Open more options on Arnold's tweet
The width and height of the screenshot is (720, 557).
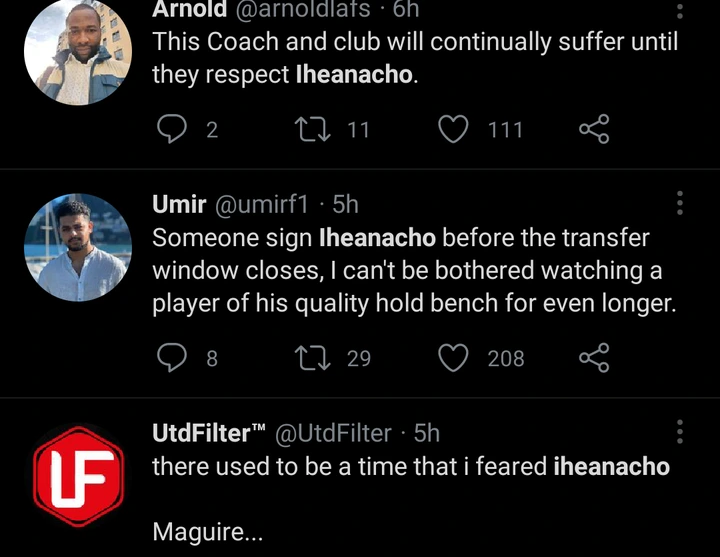680,12
